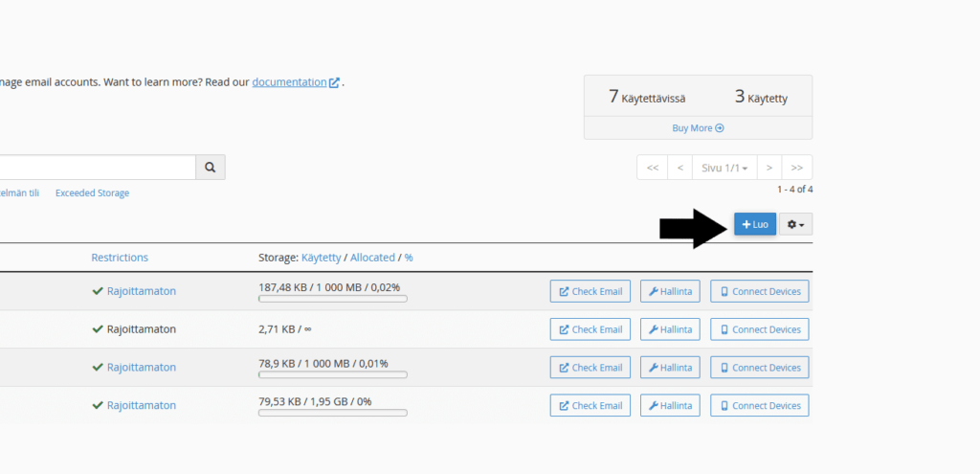Sort by Restrictions column header
This screenshot has width=980, height=474.
click(x=120, y=258)
